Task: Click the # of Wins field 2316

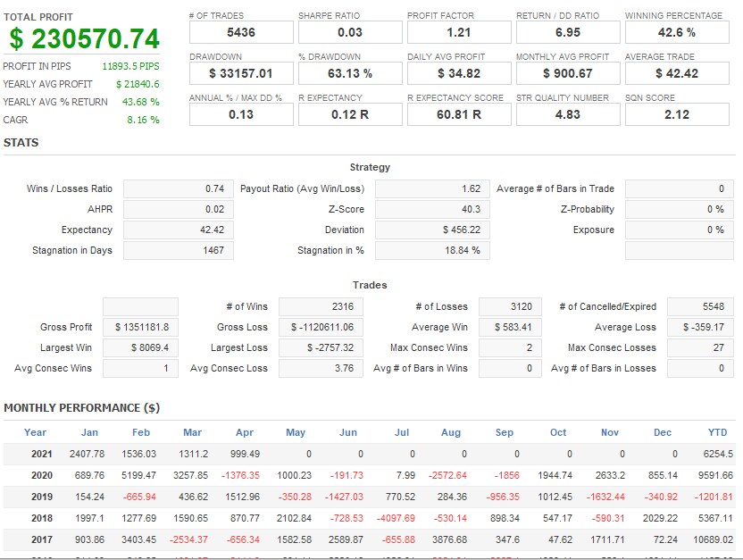Action: pos(321,306)
